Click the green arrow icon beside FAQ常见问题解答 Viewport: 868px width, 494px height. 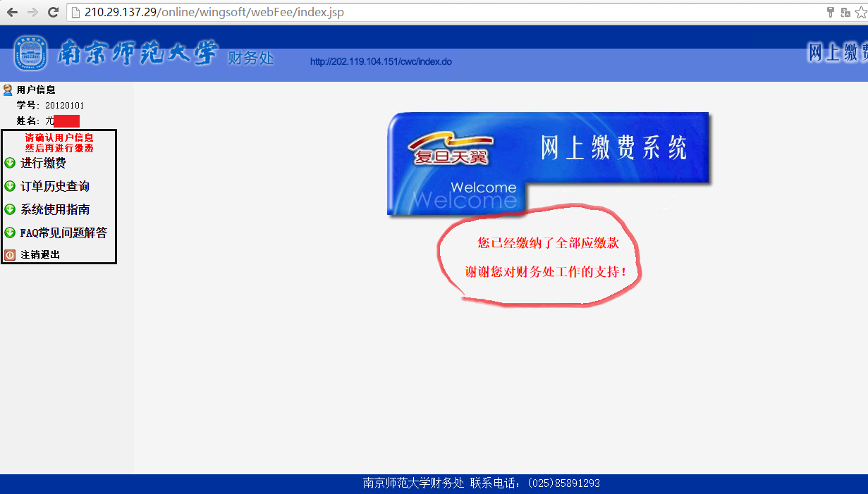(x=10, y=233)
